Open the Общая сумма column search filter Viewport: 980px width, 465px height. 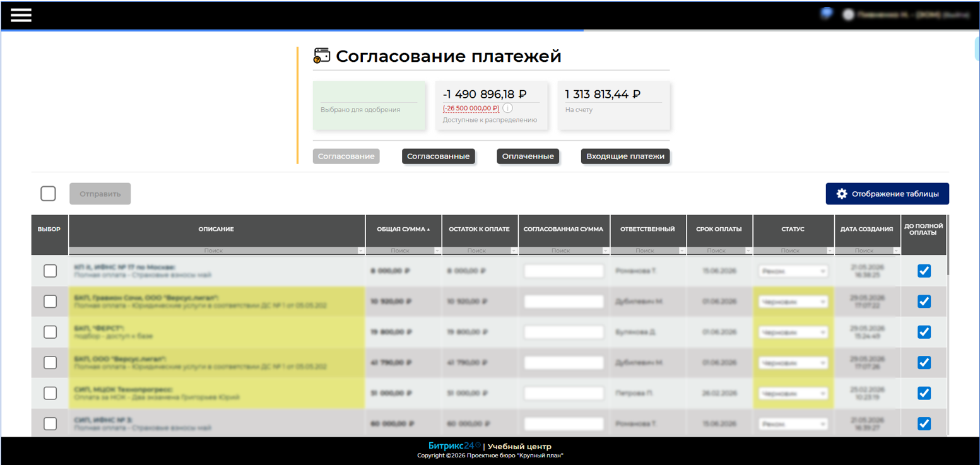[x=404, y=250]
